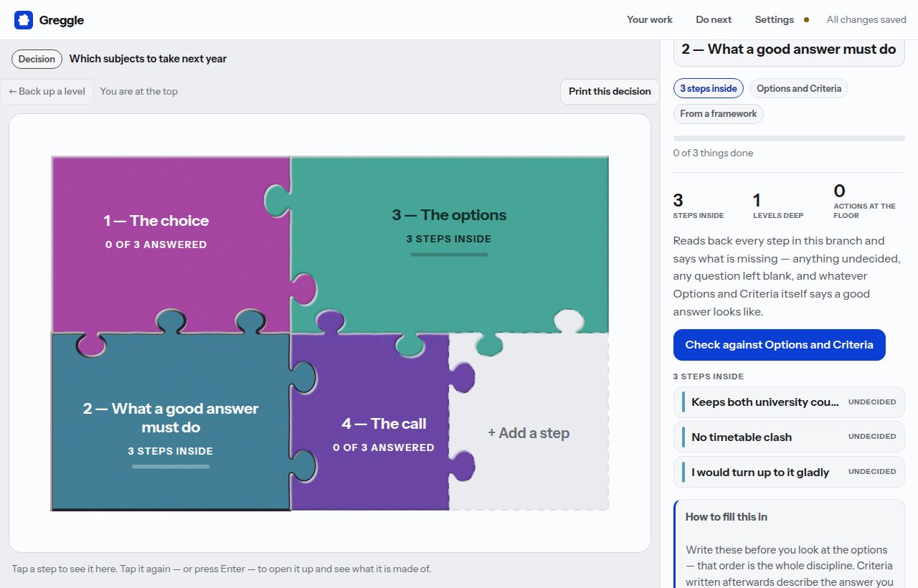Open the I would turn up to it gladly step

point(789,472)
